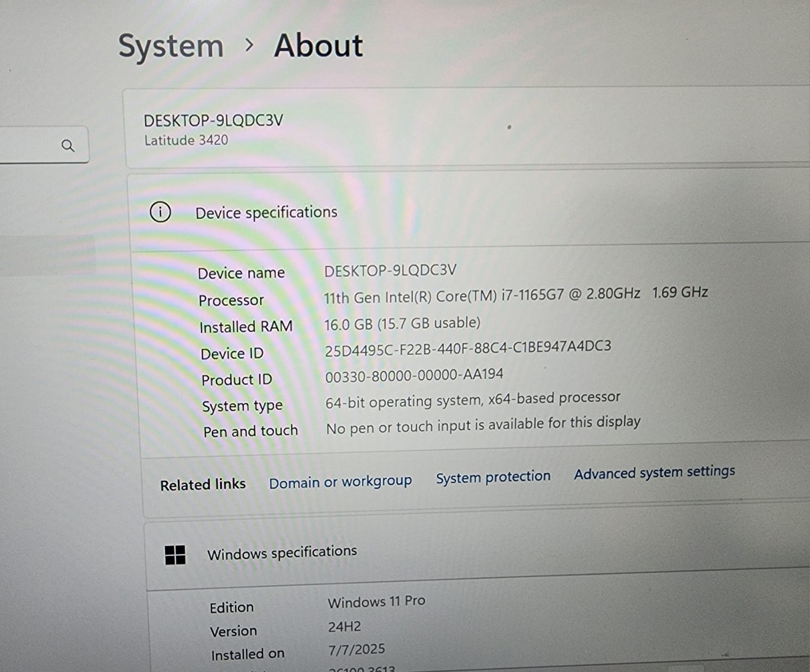Click the Product ID label
The width and height of the screenshot is (810, 672).
pos(237,380)
